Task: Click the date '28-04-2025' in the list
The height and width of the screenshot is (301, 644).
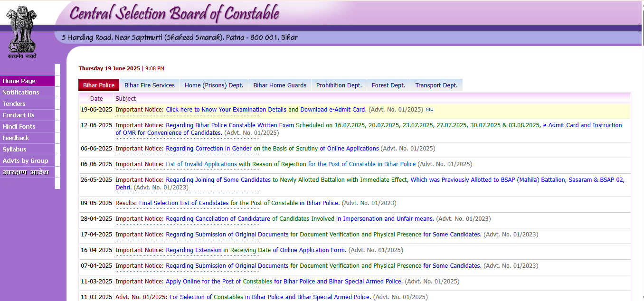Action: 96,219
